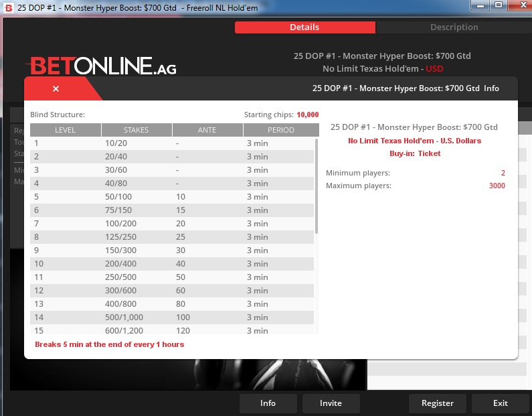Select the 40/80 stakes cell
Viewport: 532px width, 416px height.
[116, 184]
